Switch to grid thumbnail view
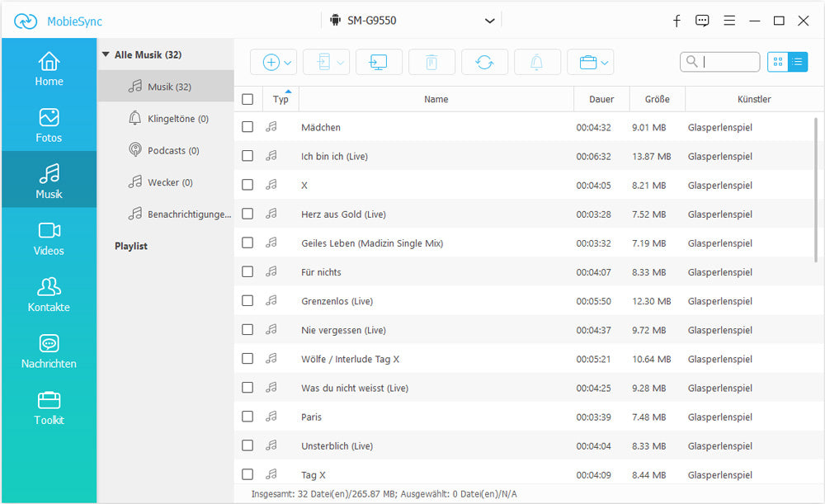This screenshot has height=504, width=825. coord(777,62)
